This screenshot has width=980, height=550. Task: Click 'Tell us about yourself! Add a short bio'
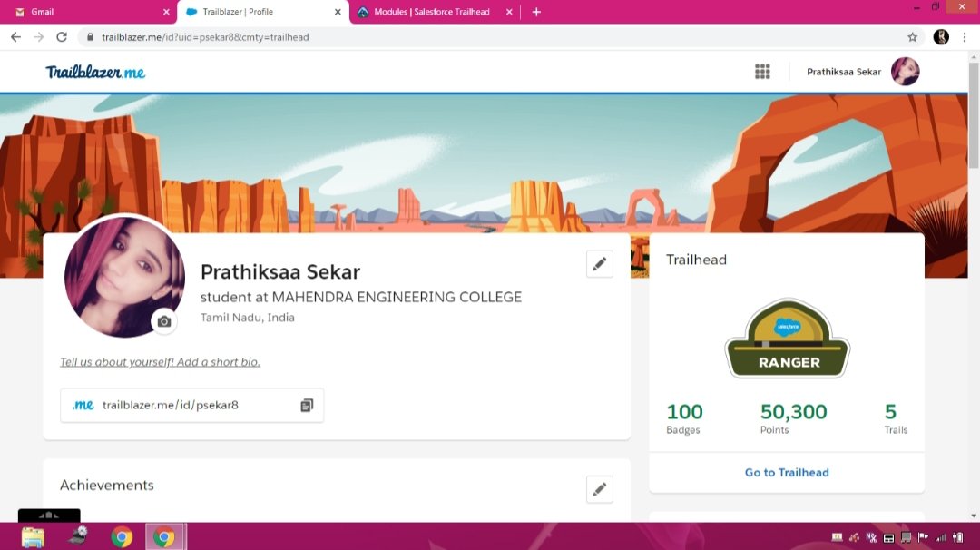[x=160, y=362]
